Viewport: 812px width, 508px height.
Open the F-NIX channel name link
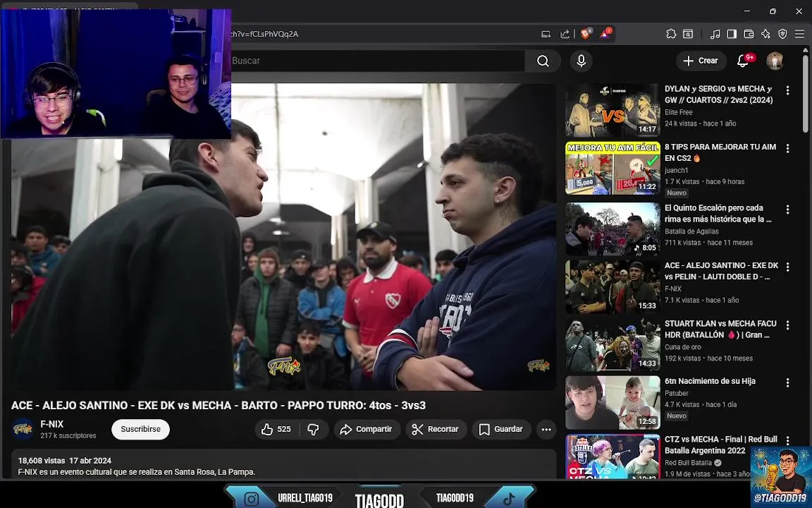51,424
